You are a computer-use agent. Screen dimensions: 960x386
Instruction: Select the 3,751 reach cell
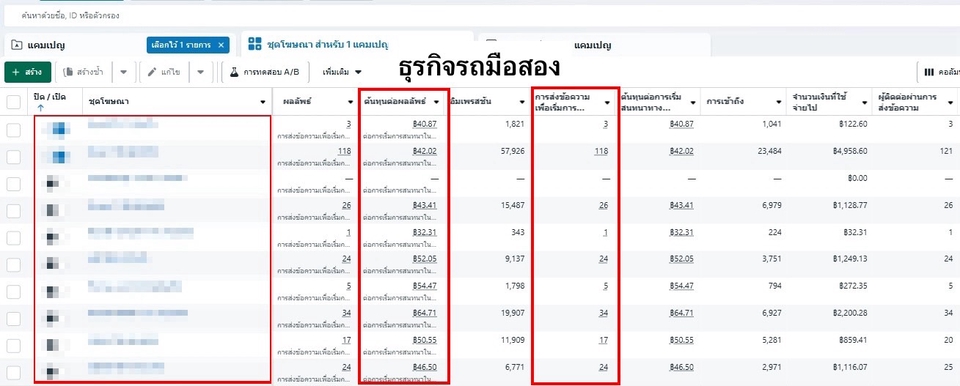tap(772, 259)
